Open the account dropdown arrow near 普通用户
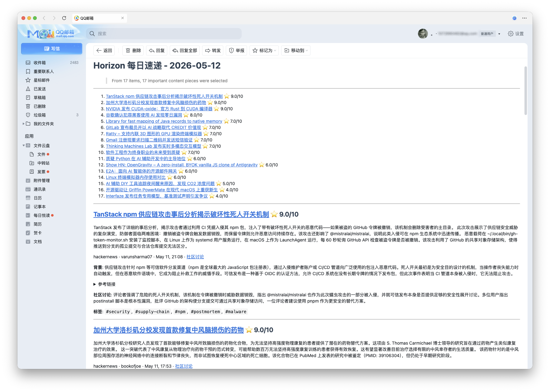Screen dimensions: 550x392 pos(499,34)
